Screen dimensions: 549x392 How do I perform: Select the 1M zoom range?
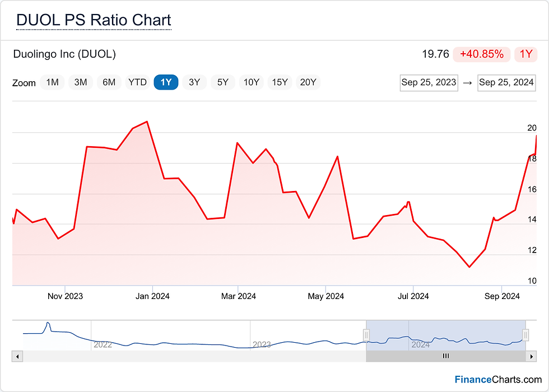(x=52, y=82)
